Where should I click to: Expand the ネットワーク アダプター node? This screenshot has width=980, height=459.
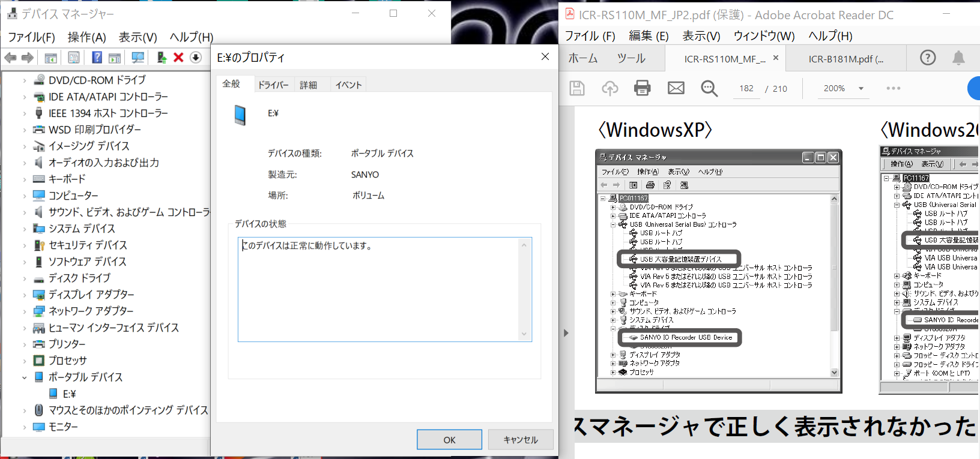24,311
